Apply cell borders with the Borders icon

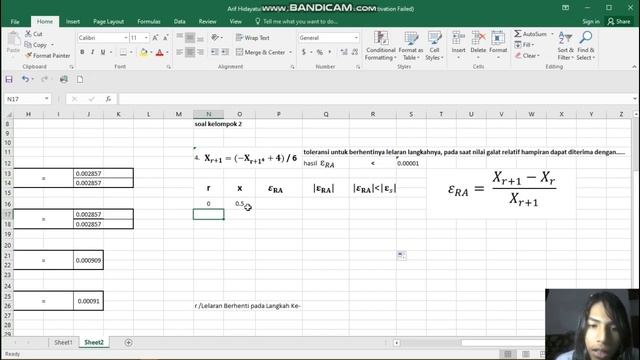pyautogui.click(x=123, y=52)
